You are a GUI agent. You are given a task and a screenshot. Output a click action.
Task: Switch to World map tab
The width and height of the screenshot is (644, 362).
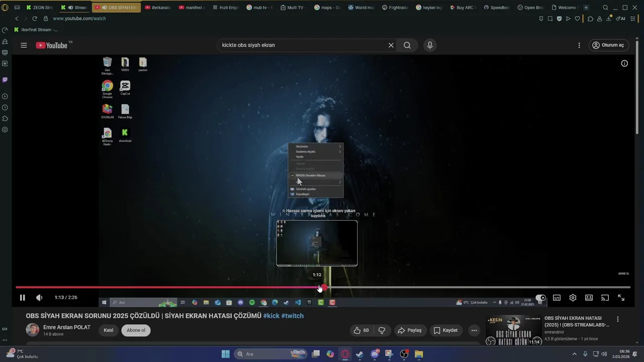pyautogui.click(x=361, y=8)
